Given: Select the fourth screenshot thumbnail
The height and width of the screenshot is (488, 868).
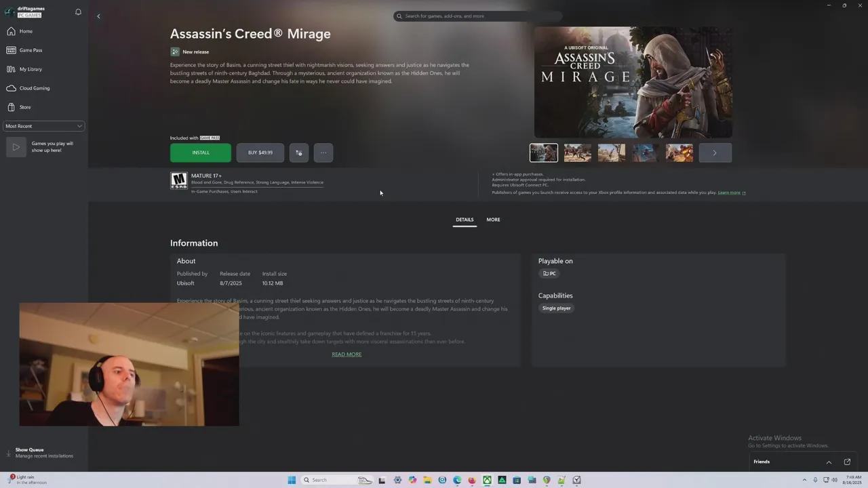Looking at the screenshot, I should point(646,152).
